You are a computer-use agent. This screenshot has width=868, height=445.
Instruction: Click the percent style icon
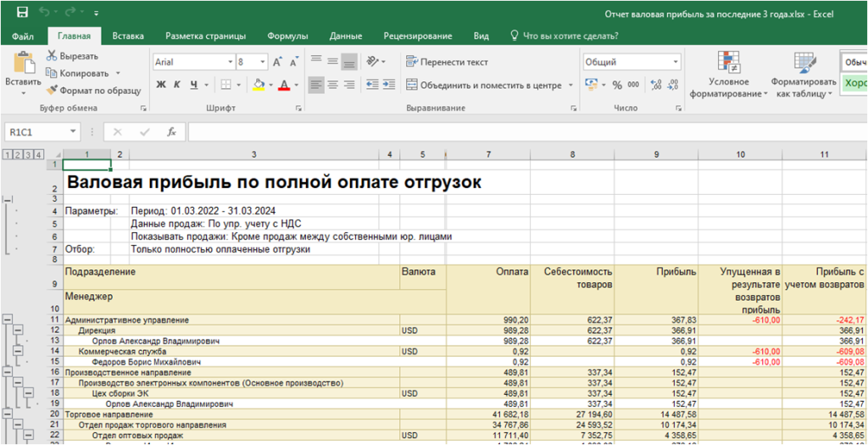pyautogui.click(x=616, y=85)
